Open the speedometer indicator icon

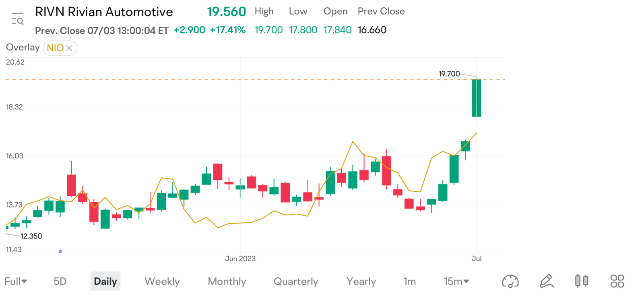pyautogui.click(x=510, y=281)
